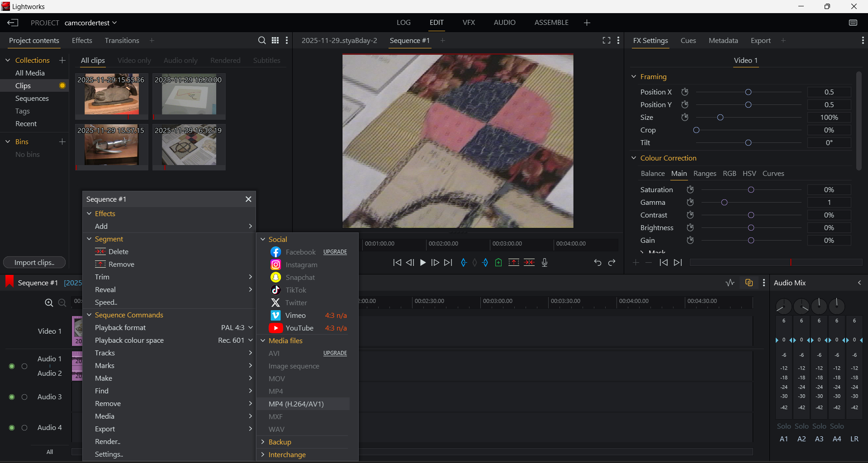Zoom in on the timeline
The width and height of the screenshot is (868, 463).
click(49, 303)
